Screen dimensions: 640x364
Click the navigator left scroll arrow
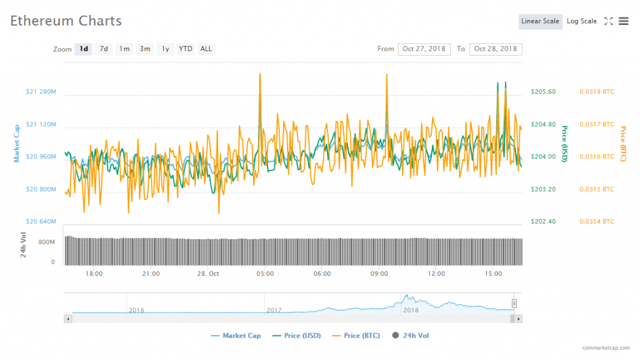point(68,318)
